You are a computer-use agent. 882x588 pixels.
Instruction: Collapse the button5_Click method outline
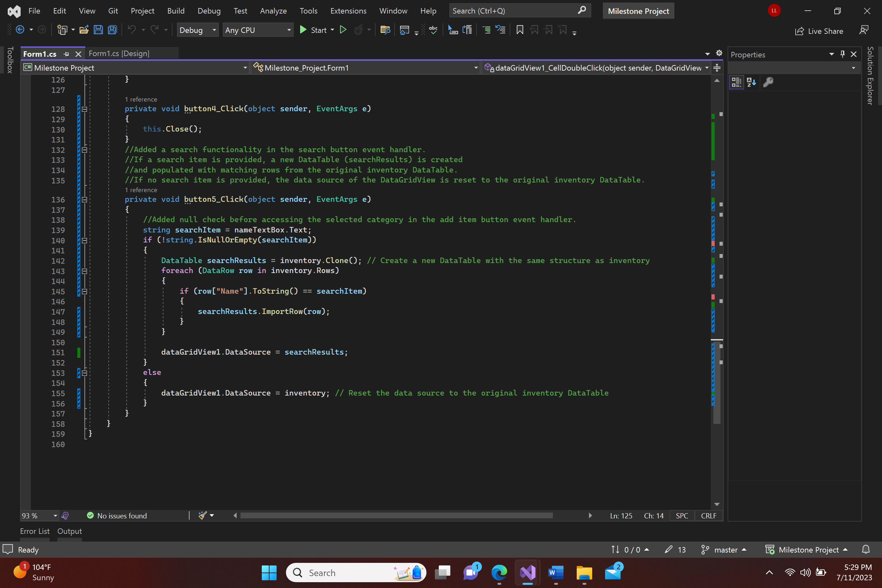point(84,200)
